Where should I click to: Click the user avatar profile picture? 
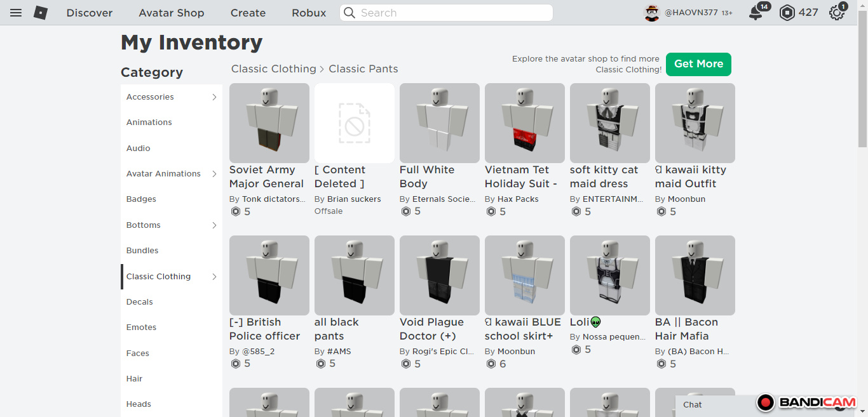(x=653, y=13)
